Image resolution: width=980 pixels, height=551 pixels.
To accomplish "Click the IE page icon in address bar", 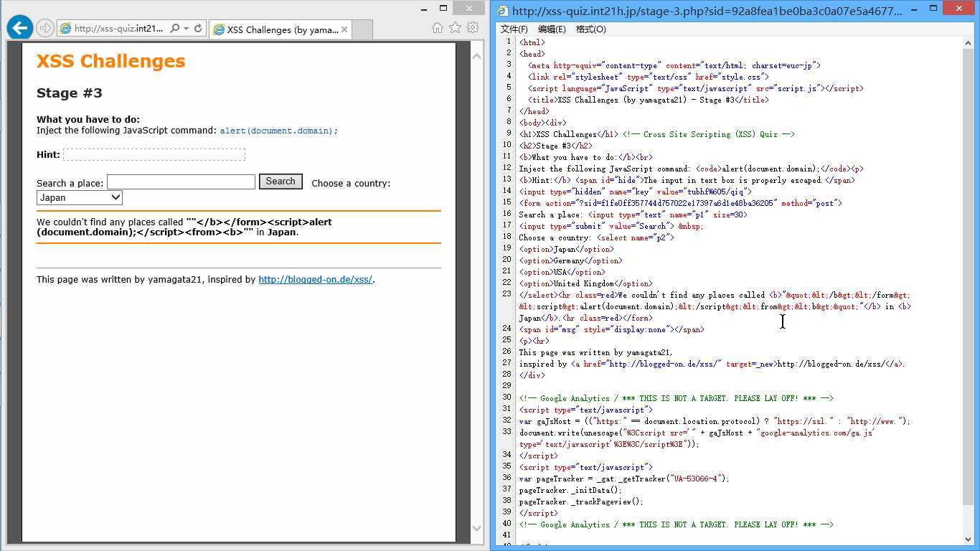I will coord(65,29).
